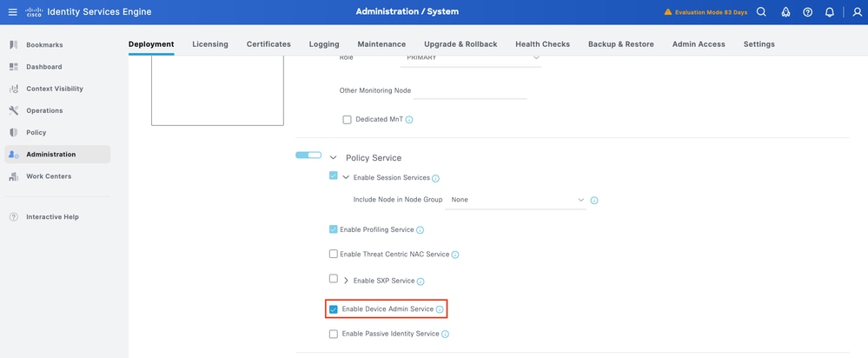
Task: Collapse the Policy Service section
Action: tap(333, 158)
